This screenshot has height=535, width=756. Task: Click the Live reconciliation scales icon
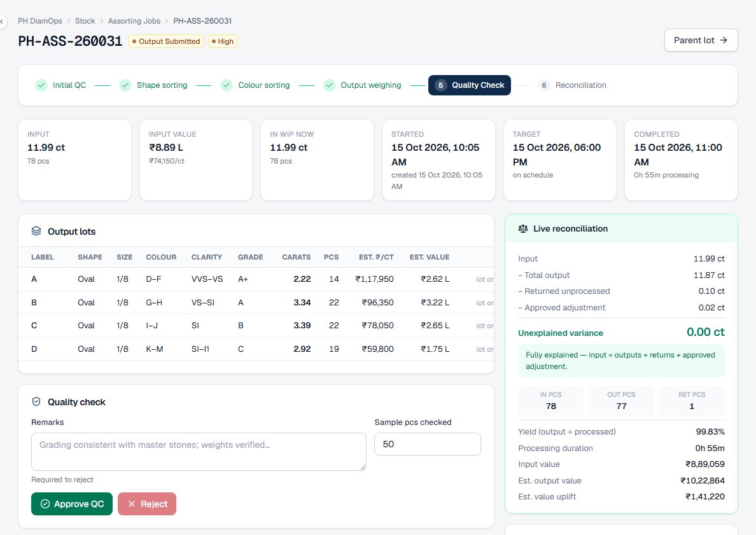pyautogui.click(x=523, y=228)
